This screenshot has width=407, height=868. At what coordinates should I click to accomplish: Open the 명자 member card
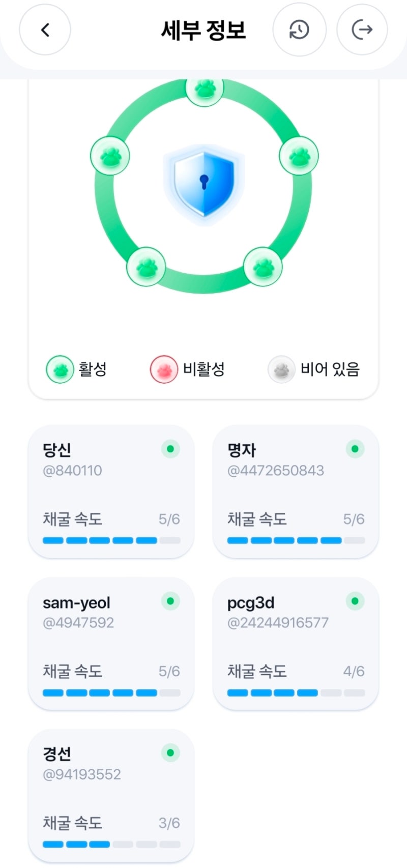click(x=296, y=491)
